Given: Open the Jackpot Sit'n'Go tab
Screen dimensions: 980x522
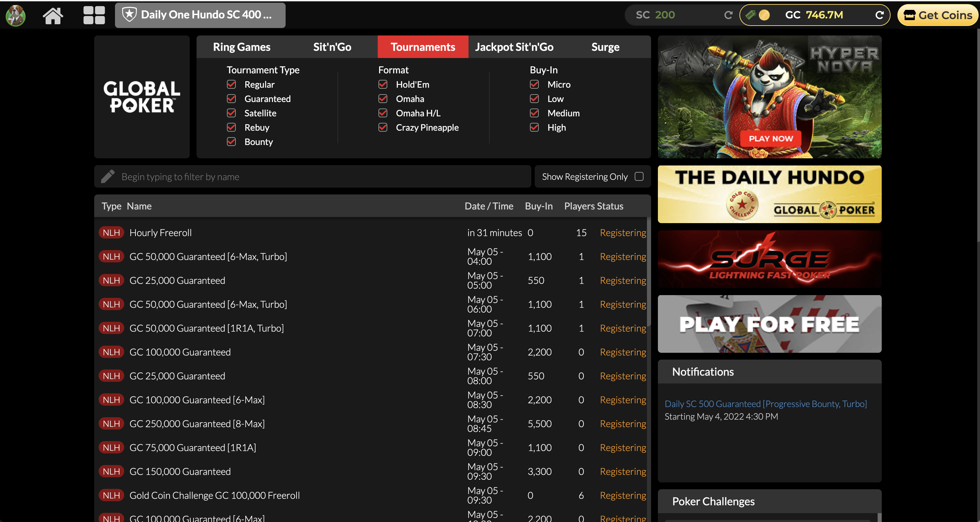Looking at the screenshot, I should pos(514,47).
